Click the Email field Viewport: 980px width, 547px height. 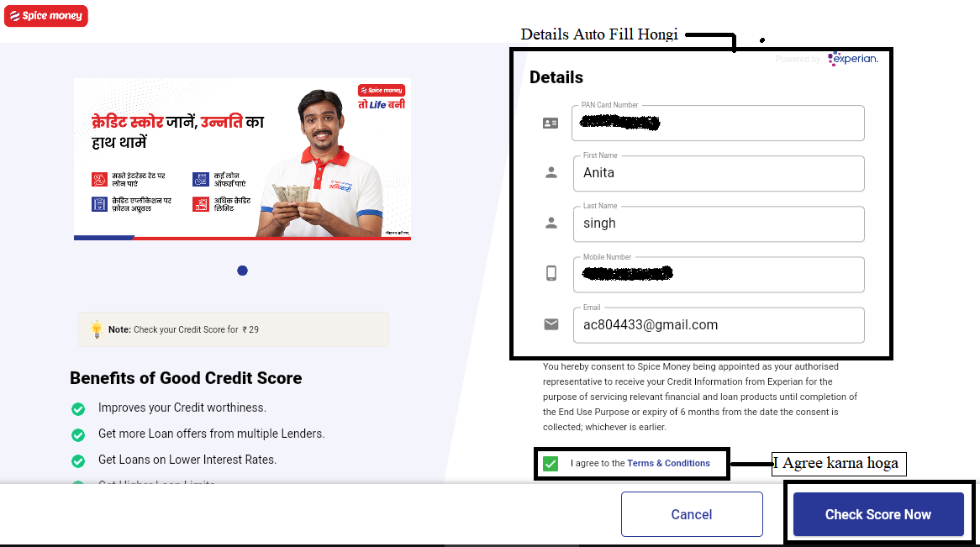719,325
